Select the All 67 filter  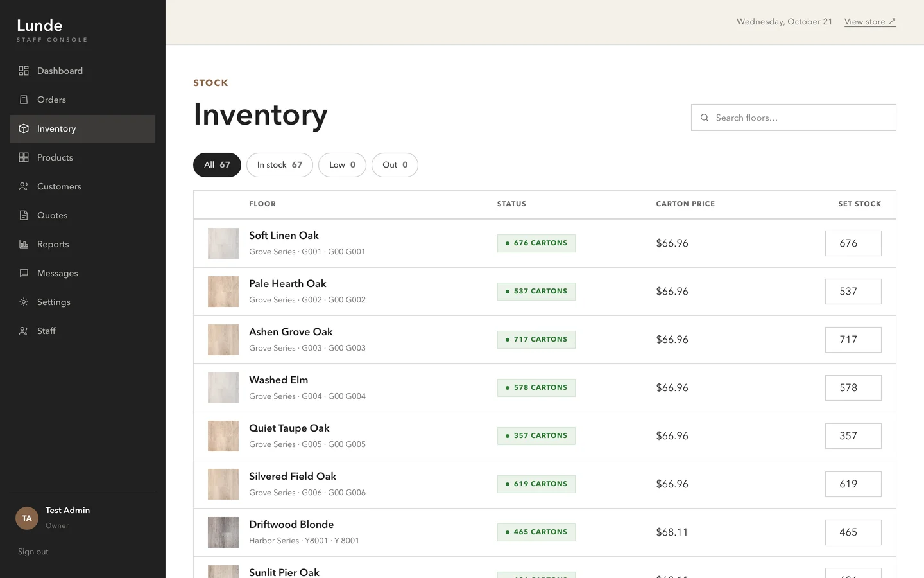click(x=217, y=165)
